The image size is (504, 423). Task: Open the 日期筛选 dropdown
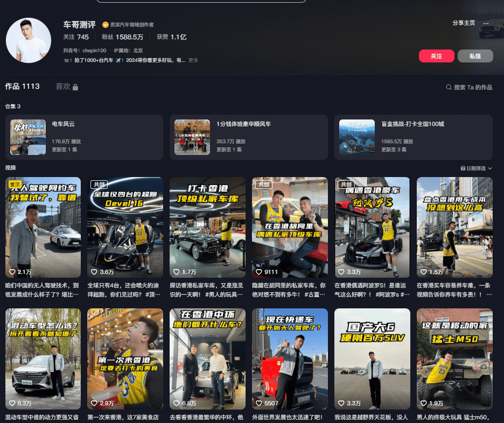477,168
